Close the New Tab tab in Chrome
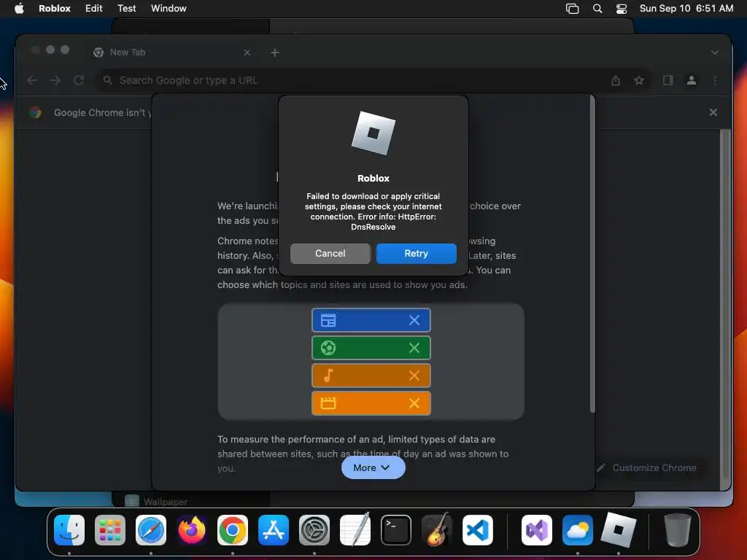Viewport: 747px width, 560px height. coord(247,52)
